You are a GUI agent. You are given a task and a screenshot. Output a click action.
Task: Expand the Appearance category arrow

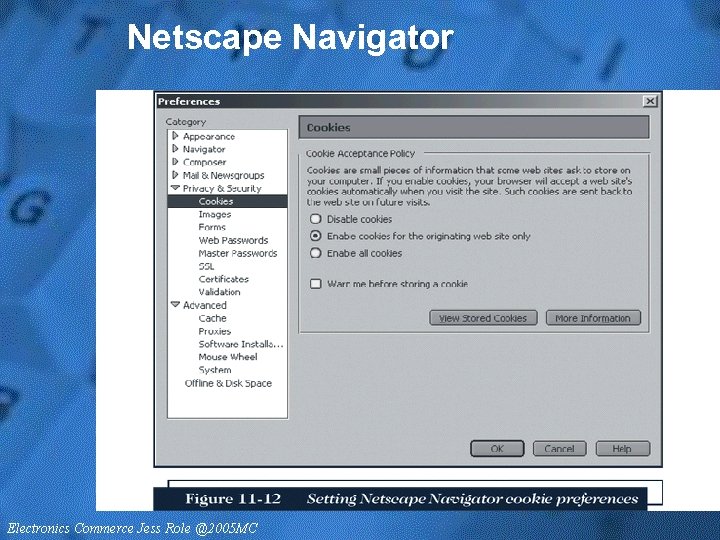[175, 136]
